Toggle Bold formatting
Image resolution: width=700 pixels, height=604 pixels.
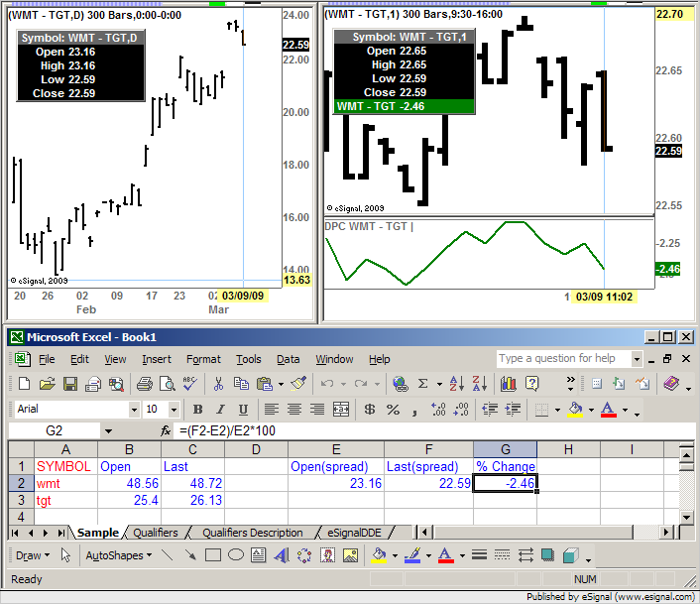click(x=197, y=409)
